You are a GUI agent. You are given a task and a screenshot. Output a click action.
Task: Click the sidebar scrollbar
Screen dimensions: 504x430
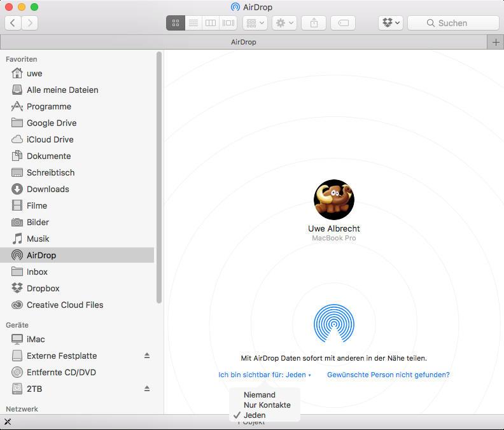point(159,177)
